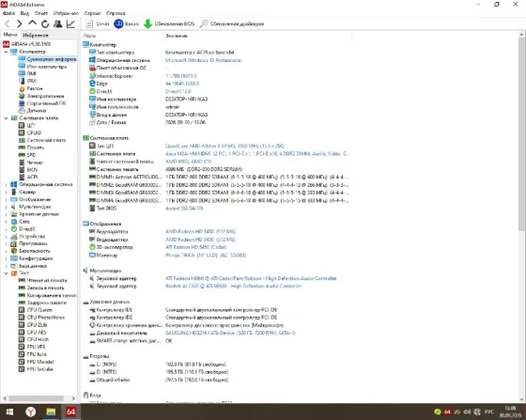The image size is (526, 420).
Task: Collapse the Компьютер tree node
Action: [6, 52]
